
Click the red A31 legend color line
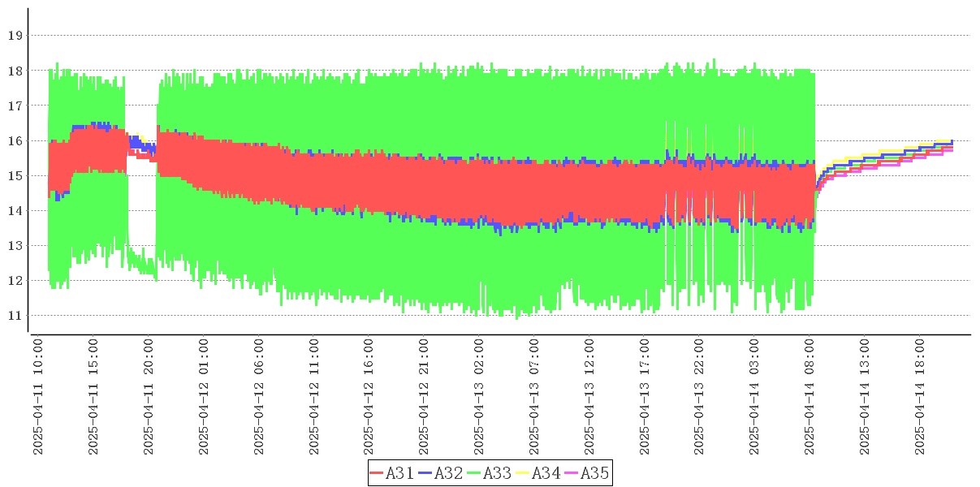[377, 473]
